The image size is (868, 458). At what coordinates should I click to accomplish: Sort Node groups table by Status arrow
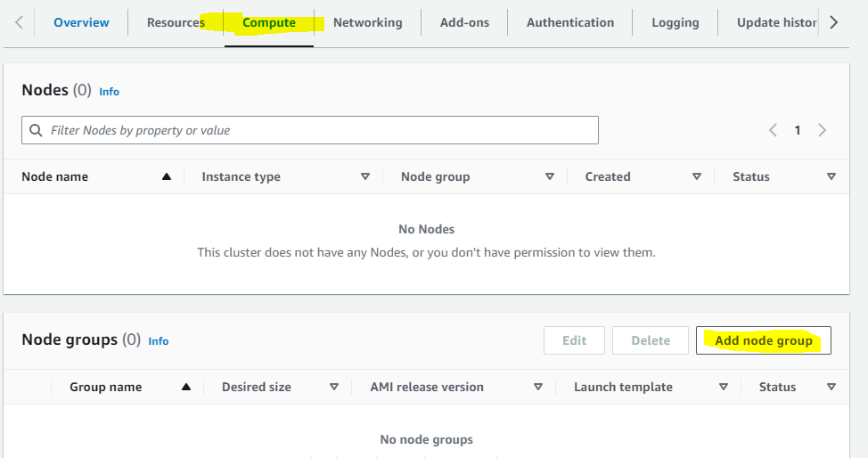(831, 387)
